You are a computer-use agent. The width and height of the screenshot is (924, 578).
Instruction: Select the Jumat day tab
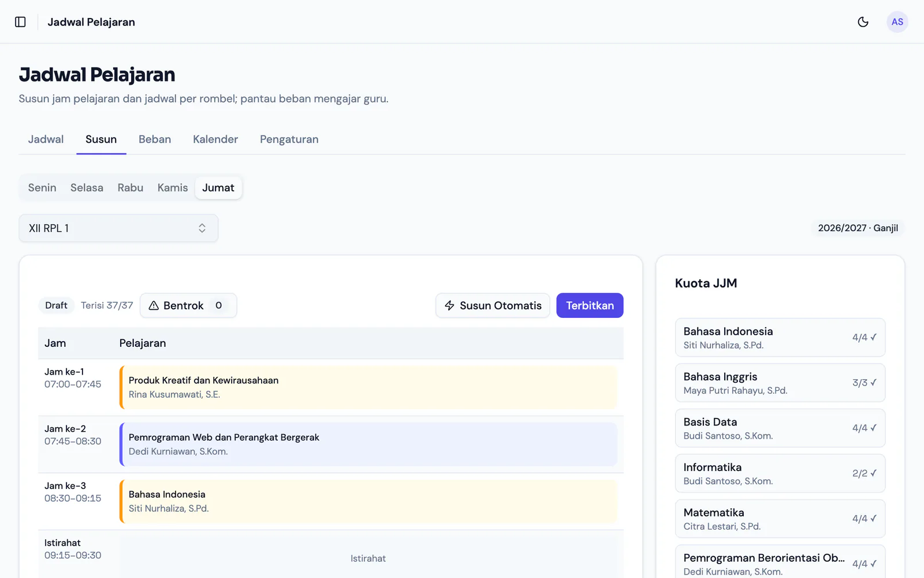(x=218, y=188)
